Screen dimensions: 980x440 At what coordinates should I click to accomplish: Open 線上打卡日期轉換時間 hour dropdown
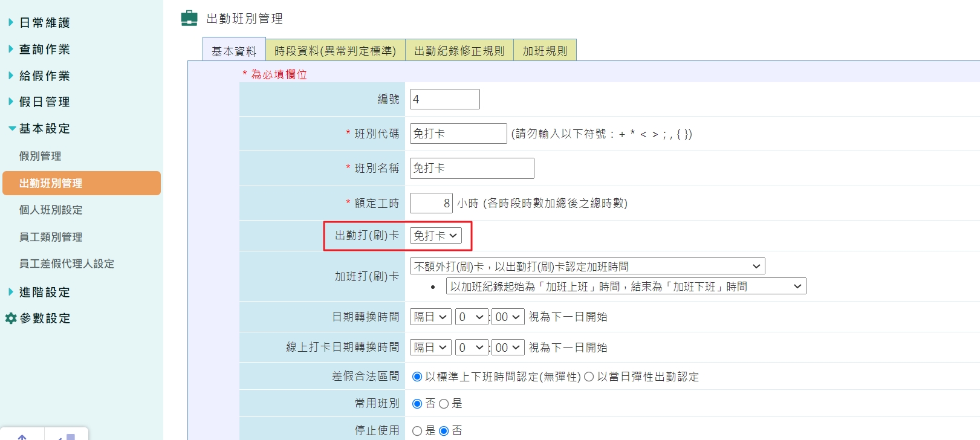472,347
